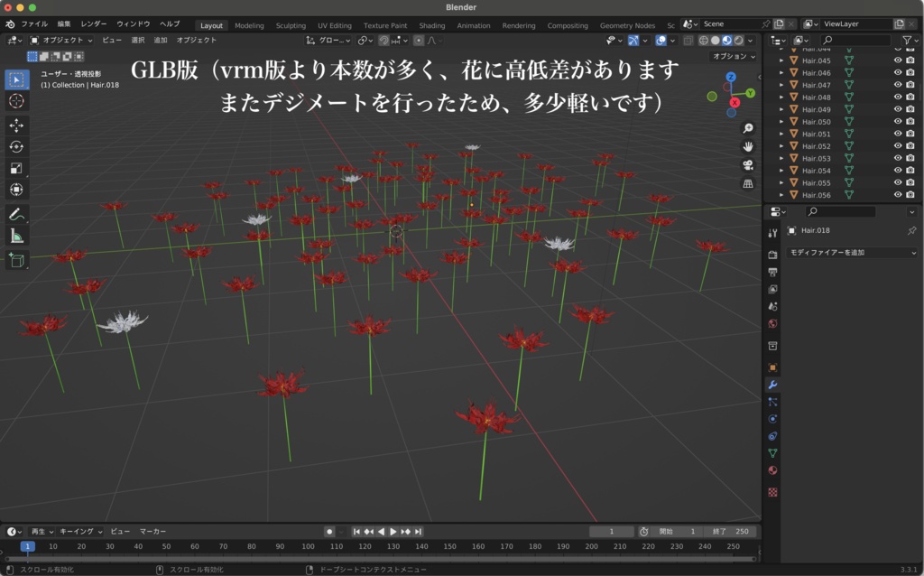The height and width of the screenshot is (576, 924).
Task: Click the current frame number field
Action: tap(612, 531)
